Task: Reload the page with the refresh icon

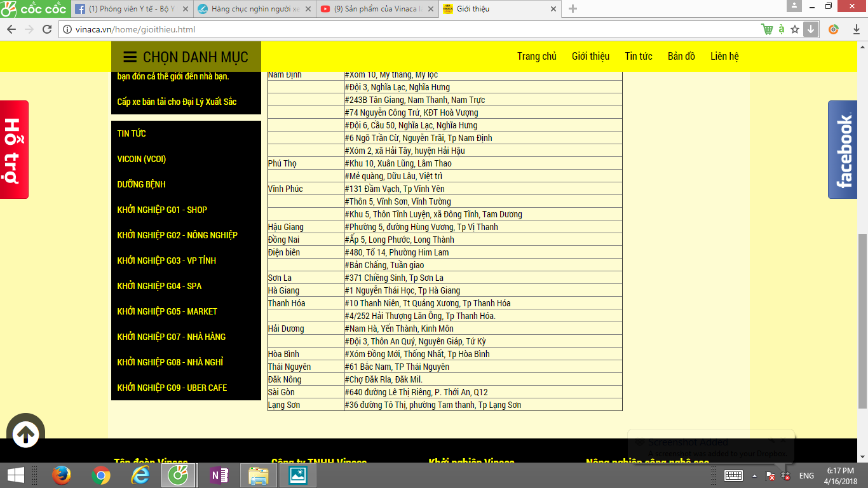Action: 47,29
